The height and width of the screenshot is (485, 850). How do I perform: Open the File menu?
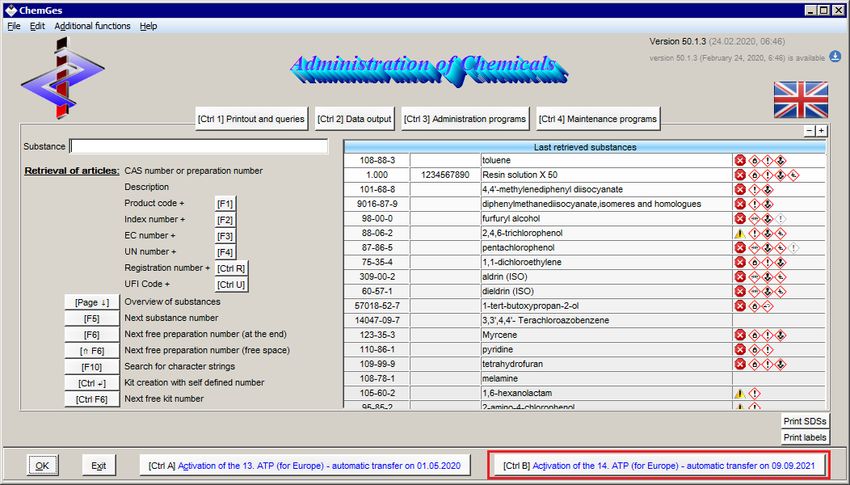14,26
